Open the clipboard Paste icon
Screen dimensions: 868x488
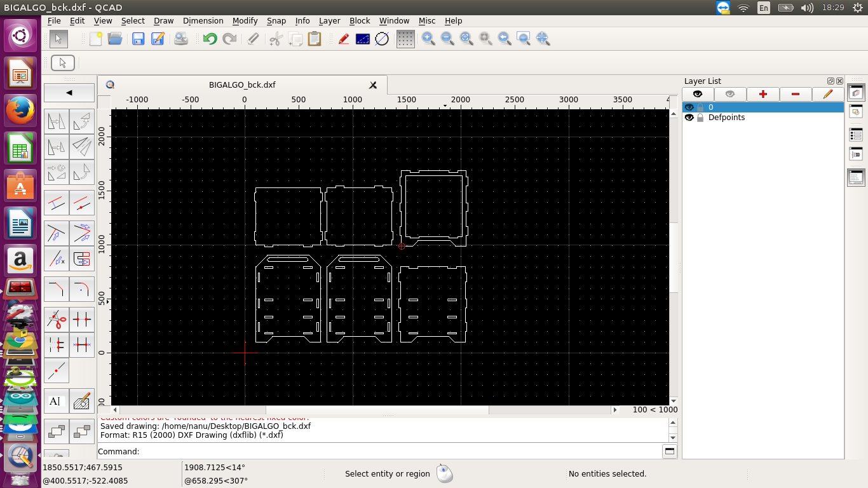(x=314, y=39)
